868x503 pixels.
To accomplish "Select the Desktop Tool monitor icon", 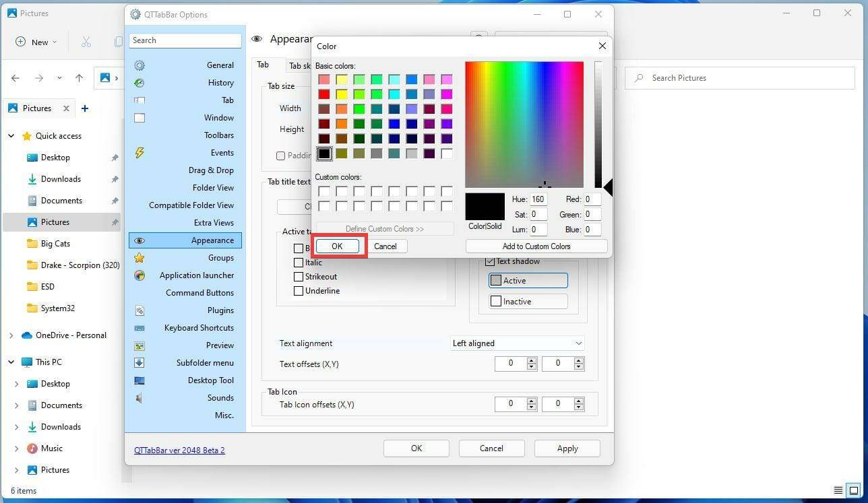I will click(x=139, y=380).
